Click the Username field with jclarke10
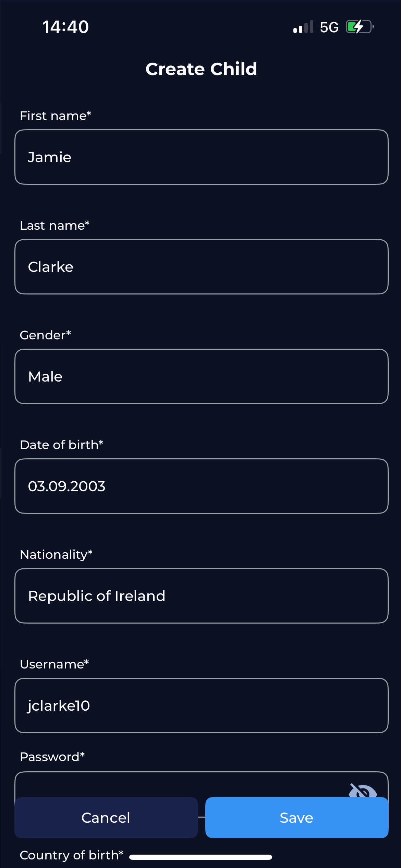Screen dimensions: 401x868 point(202,706)
